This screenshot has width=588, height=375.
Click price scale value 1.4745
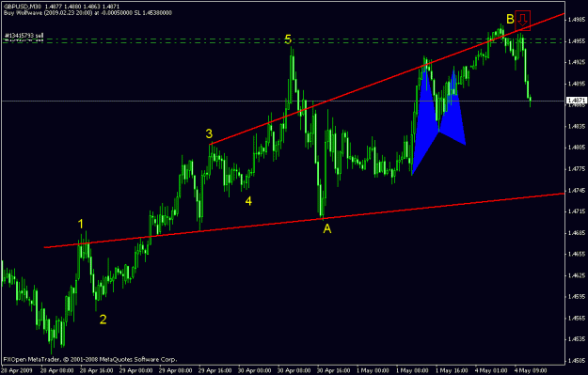tap(577, 190)
